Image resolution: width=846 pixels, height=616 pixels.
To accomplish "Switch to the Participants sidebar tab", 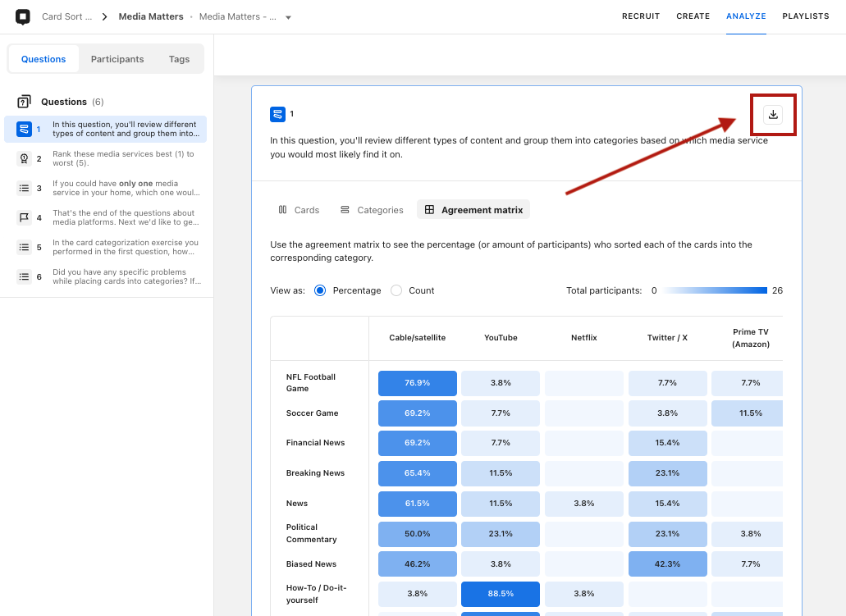I will (117, 59).
